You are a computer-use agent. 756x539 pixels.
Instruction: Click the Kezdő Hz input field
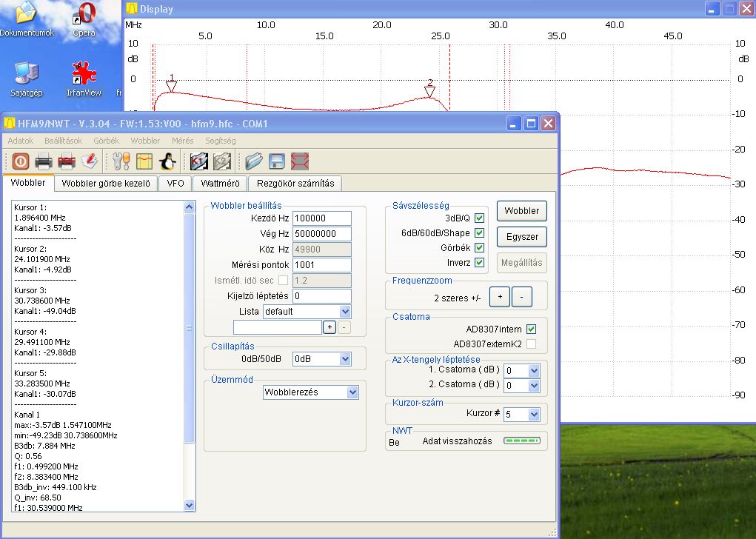coord(321,218)
